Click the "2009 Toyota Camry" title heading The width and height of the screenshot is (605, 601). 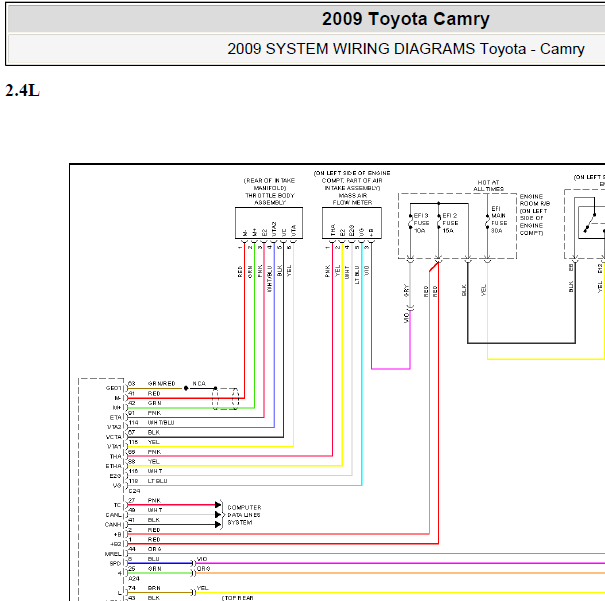(x=406, y=19)
